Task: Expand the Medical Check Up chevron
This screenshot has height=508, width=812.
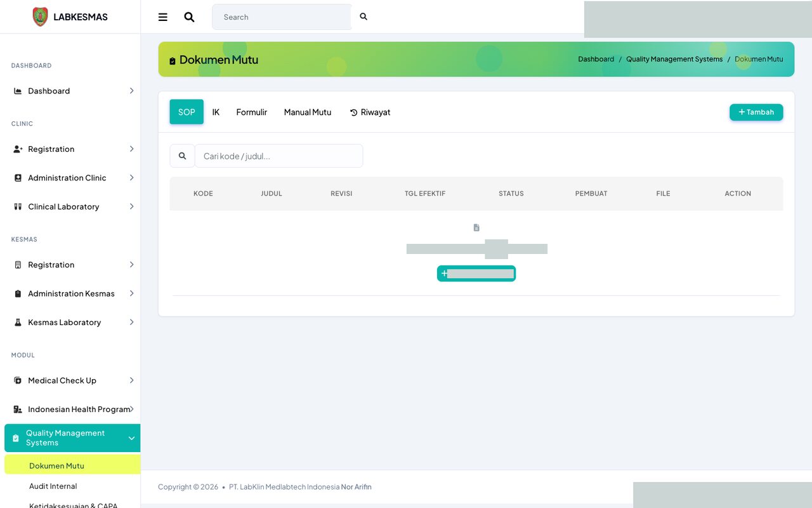Action: 131,380
